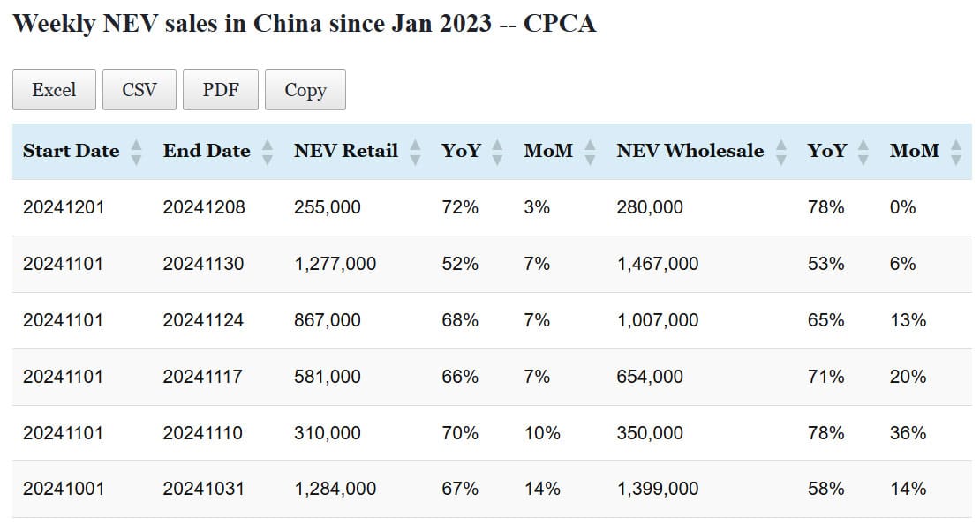Select the 654,000 NEV Wholesale cell
980x524 pixels.
pyautogui.click(x=650, y=377)
